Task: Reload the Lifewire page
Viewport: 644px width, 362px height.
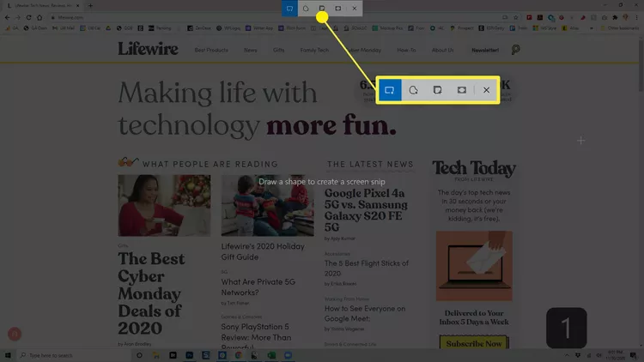Action: 28,17
